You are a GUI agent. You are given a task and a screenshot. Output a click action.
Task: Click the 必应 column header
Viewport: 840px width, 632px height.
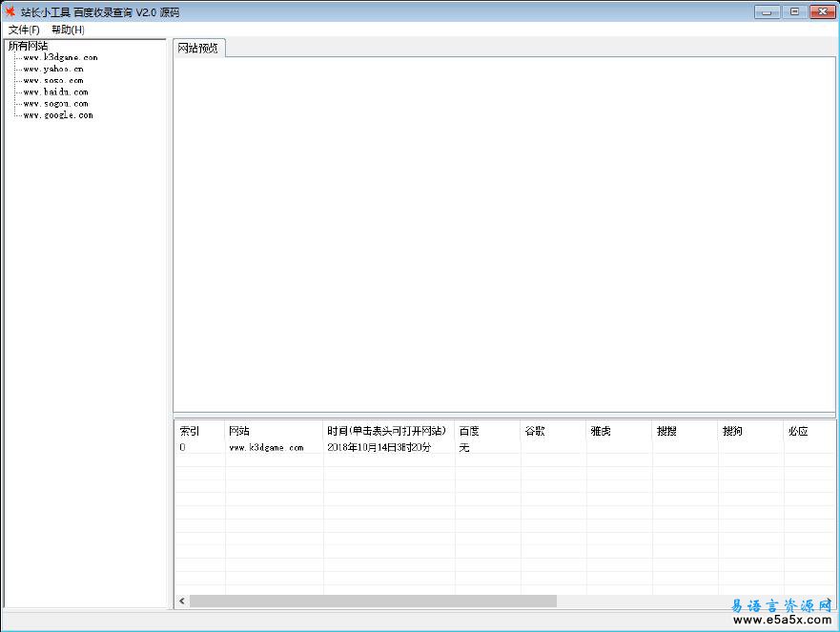tap(809, 431)
